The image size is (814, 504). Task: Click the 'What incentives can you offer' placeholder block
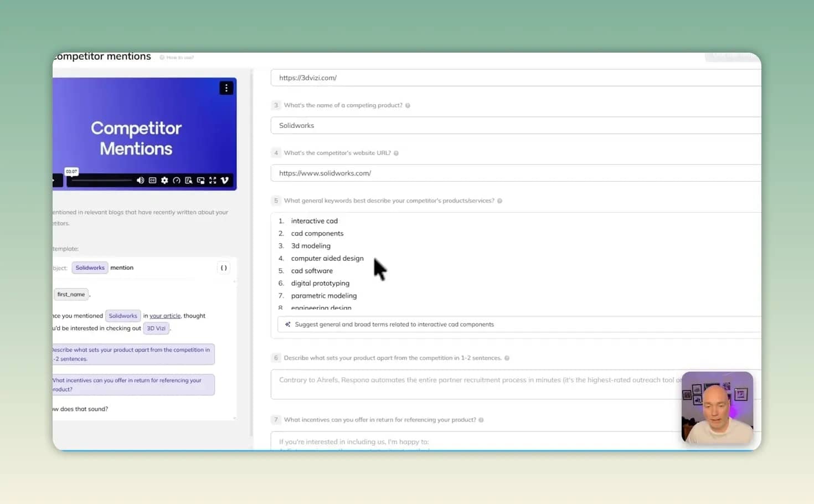(133, 385)
